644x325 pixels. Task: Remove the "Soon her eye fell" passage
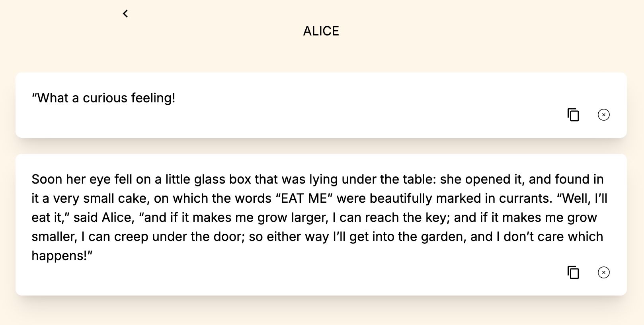(603, 272)
